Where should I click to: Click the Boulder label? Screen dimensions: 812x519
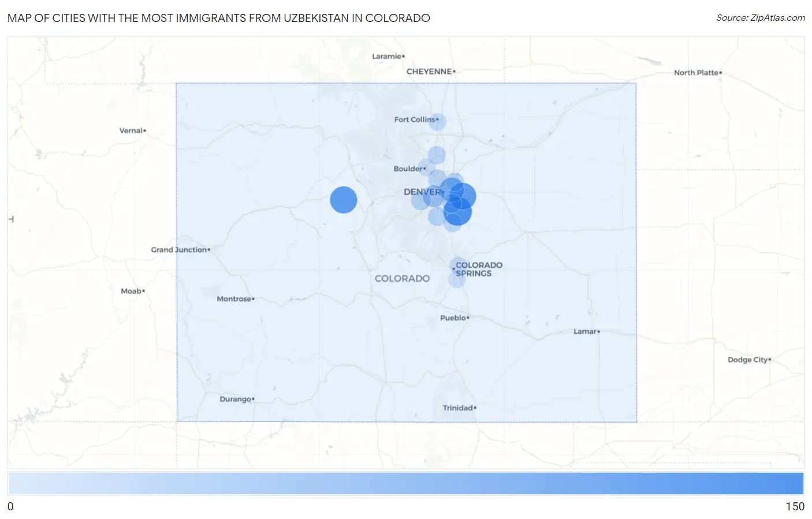[408, 169]
